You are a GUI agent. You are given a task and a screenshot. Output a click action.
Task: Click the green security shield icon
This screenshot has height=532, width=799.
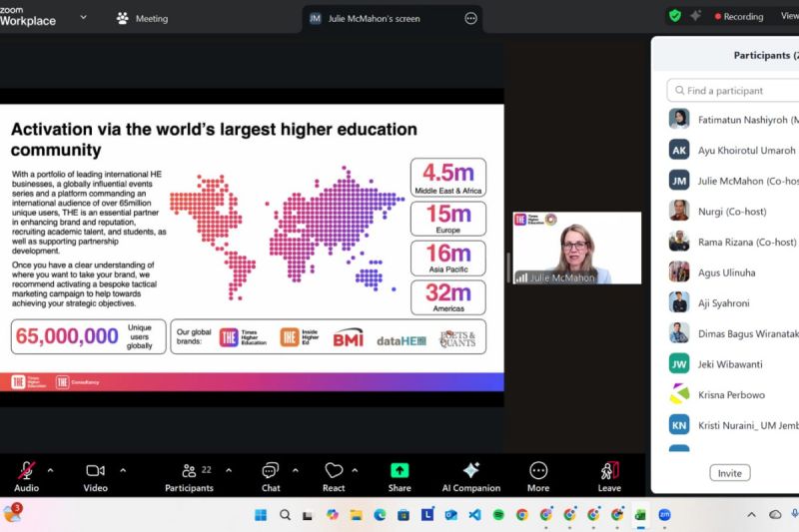pos(675,16)
